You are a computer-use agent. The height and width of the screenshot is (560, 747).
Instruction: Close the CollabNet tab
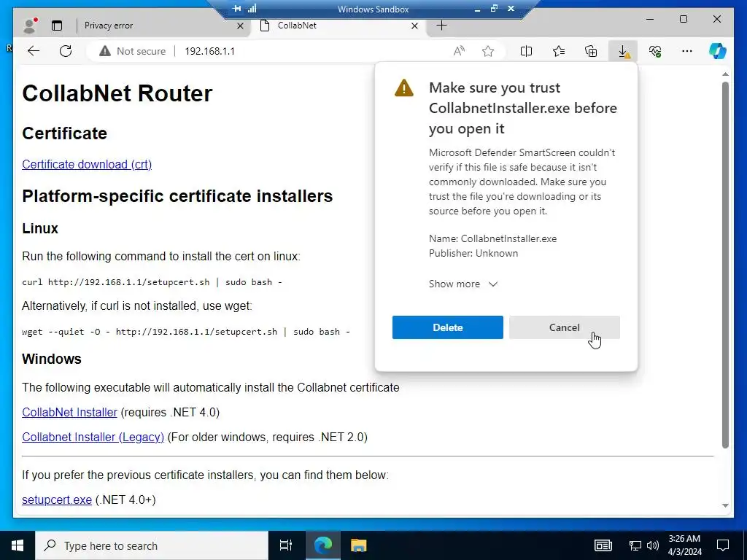click(x=414, y=26)
